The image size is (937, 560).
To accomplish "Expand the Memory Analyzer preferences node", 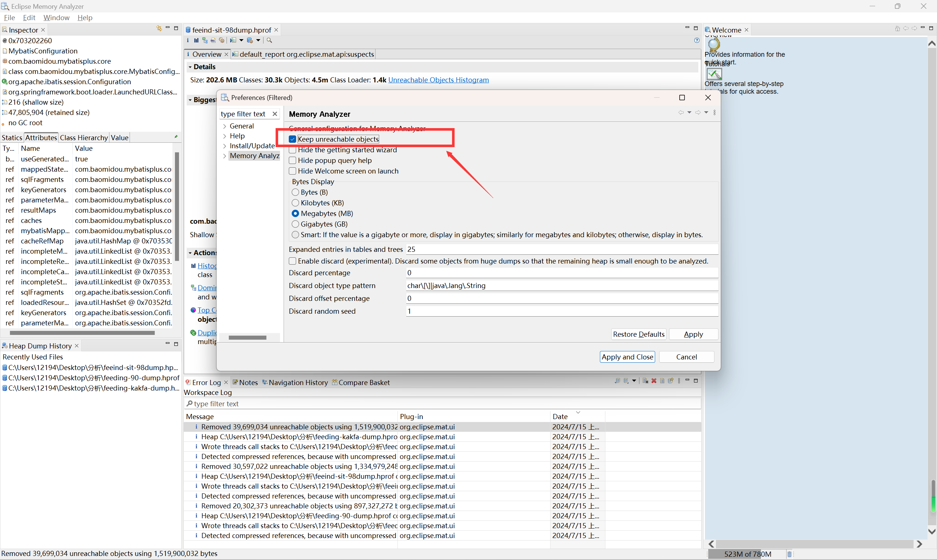I will (x=224, y=156).
